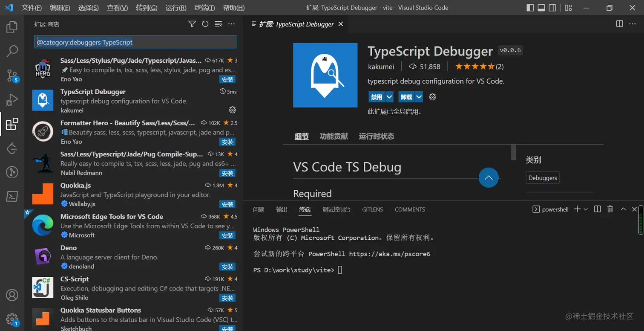Screen dimensions: 644x331
Task: Switch to Feature Contributions tab (功能贡献)
Action: pyautogui.click(x=334, y=136)
